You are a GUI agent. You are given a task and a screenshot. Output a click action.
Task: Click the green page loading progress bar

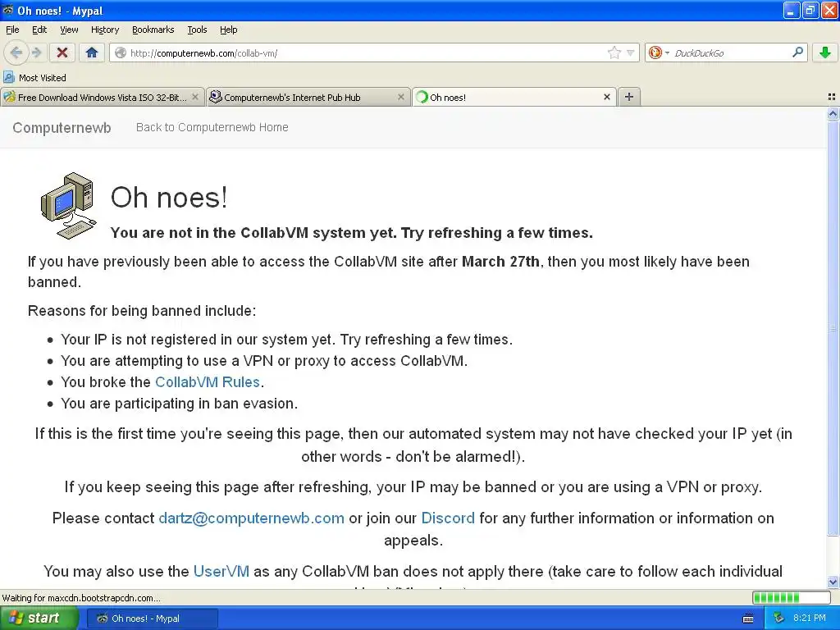tap(791, 597)
